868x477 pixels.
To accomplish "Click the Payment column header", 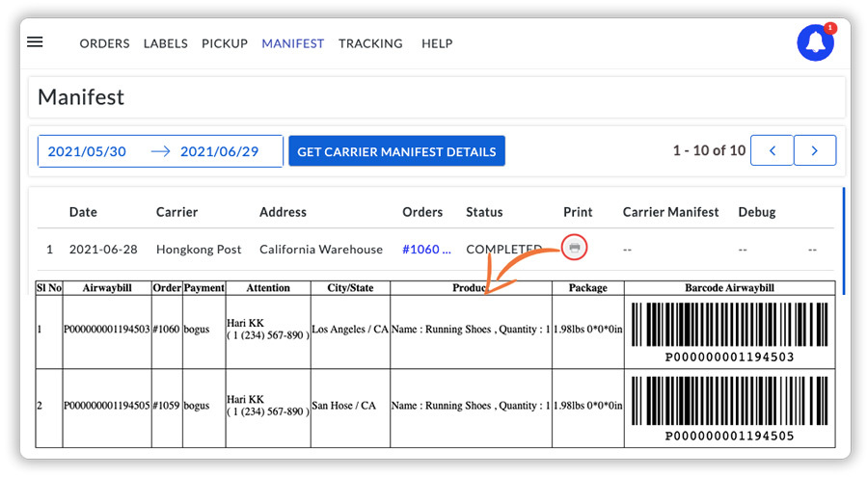I will pos(204,288).
